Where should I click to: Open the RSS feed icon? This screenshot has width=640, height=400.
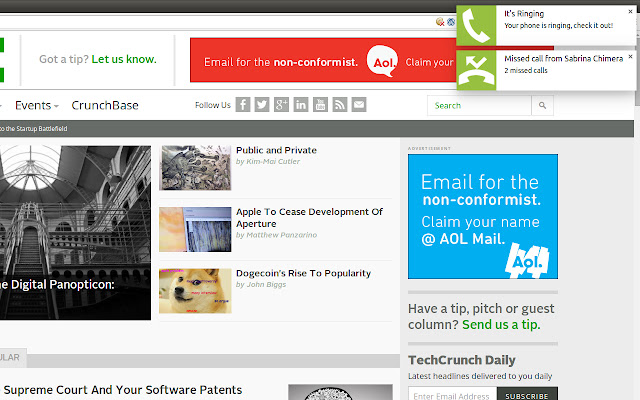click(x=340, y=105)
